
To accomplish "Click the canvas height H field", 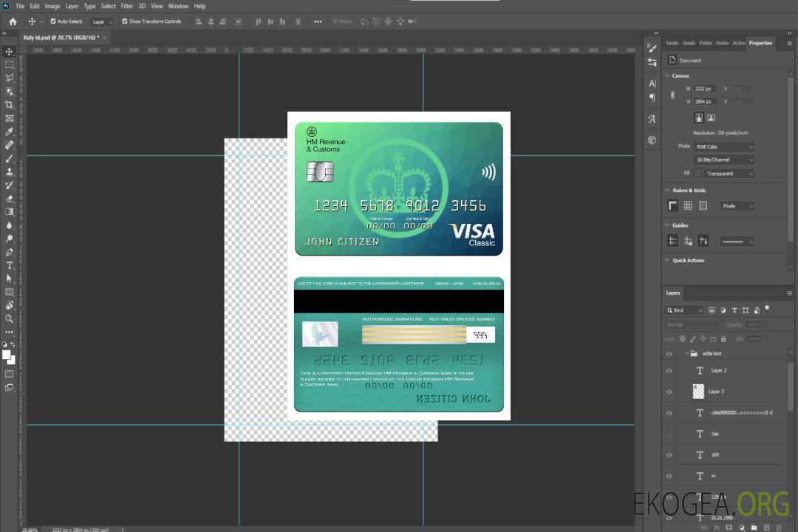I will tap(705, 101).
